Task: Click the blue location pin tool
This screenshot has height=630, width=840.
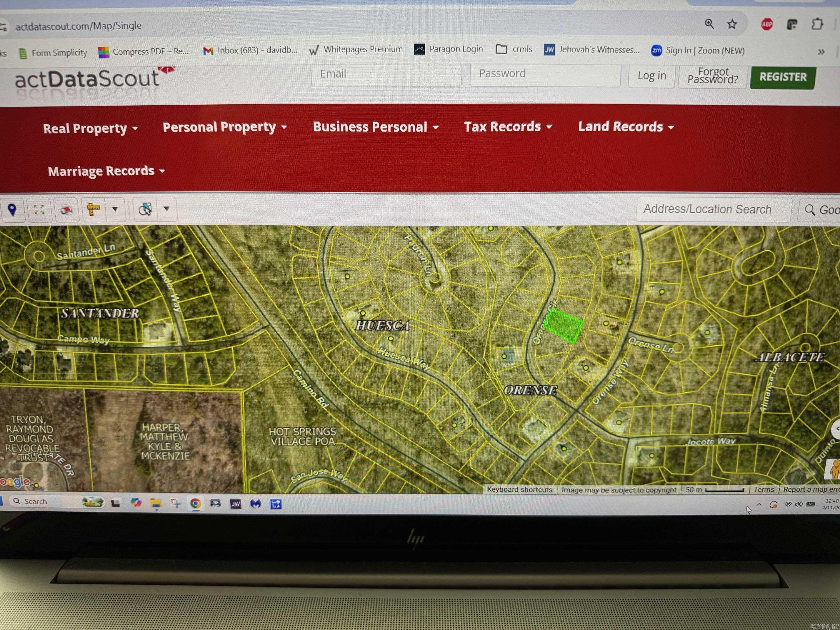Action: point(12,210)
